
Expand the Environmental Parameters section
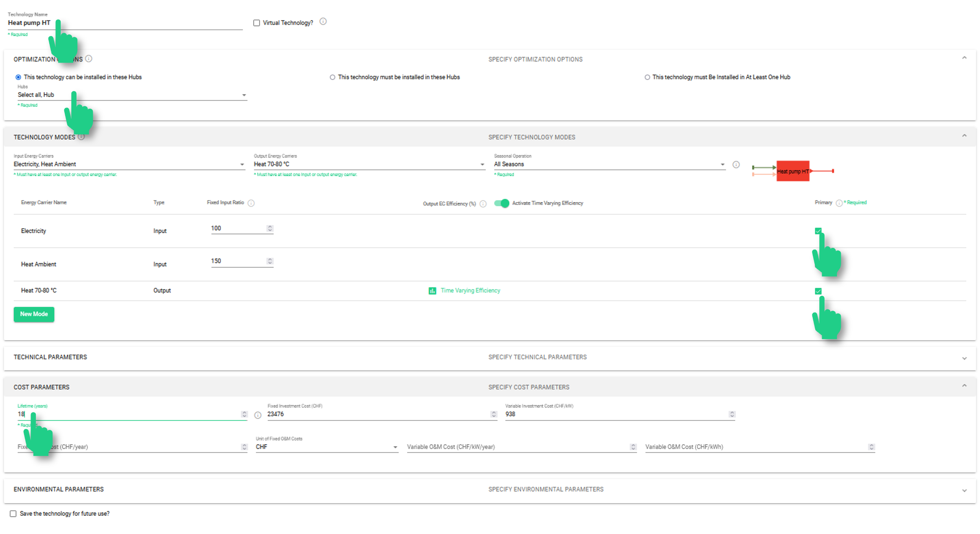click(x=964, y=490)
